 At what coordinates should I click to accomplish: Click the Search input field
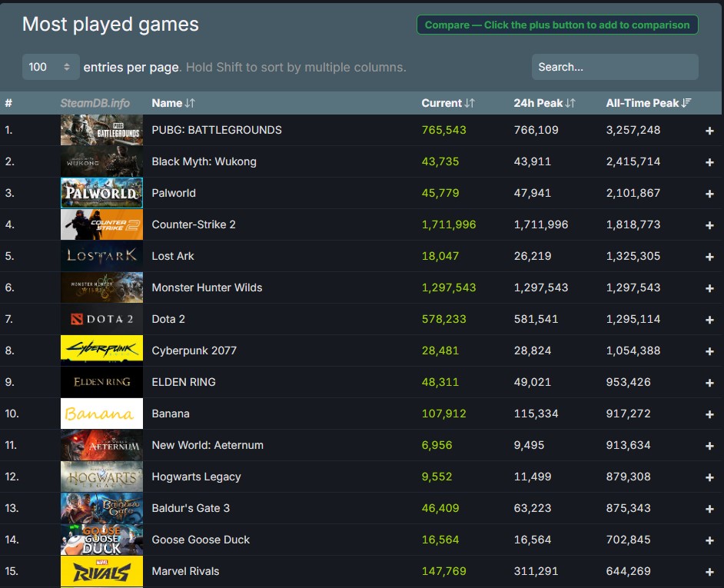(x=615, y=67)
